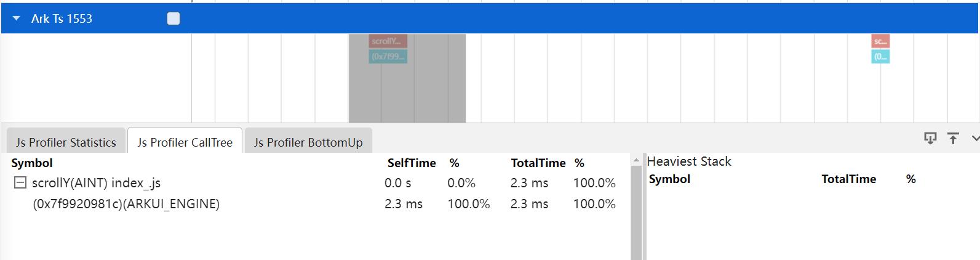Select the Js Profiler CallTree tab

185,142
